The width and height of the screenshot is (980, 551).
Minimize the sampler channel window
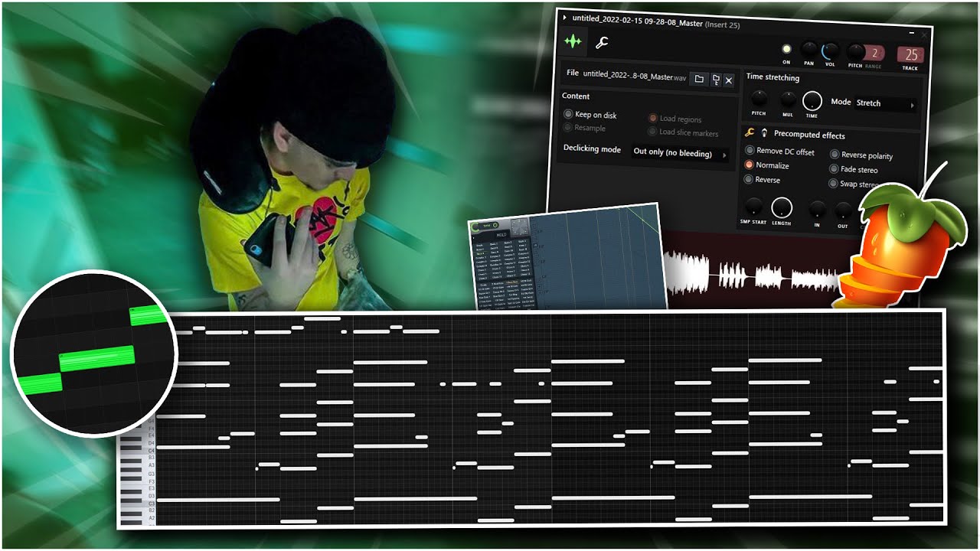tap(911, 34)
